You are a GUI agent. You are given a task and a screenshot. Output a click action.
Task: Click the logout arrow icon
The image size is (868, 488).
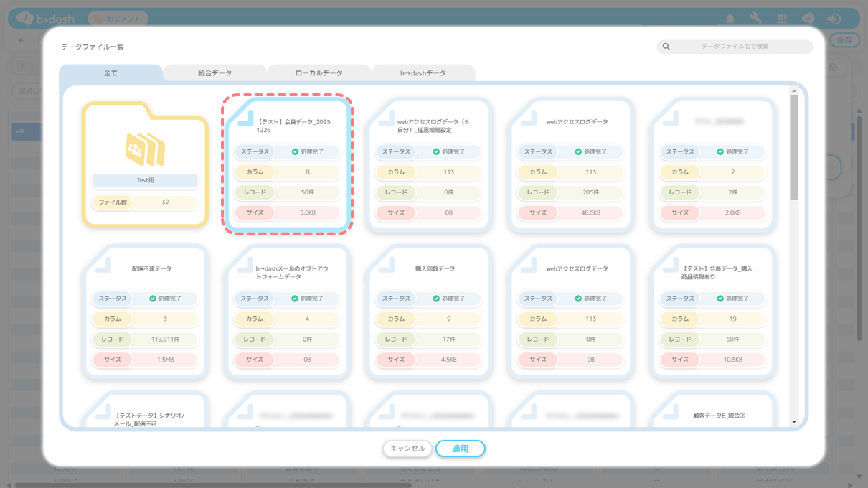834,19
